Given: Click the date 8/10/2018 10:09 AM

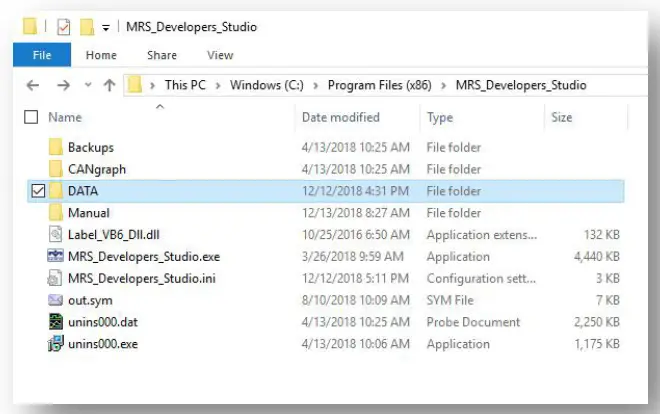Looking at the screenshot, I should [356, 300].
